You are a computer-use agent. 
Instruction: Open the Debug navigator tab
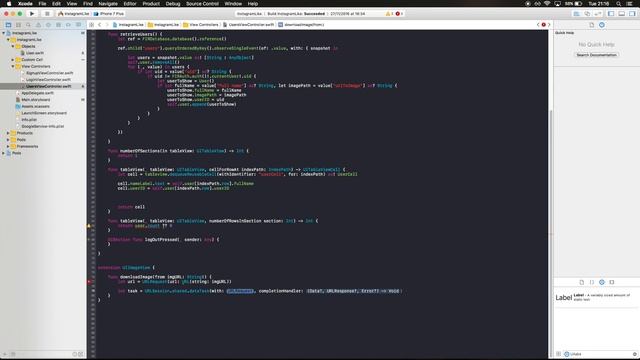click(58, 25)
